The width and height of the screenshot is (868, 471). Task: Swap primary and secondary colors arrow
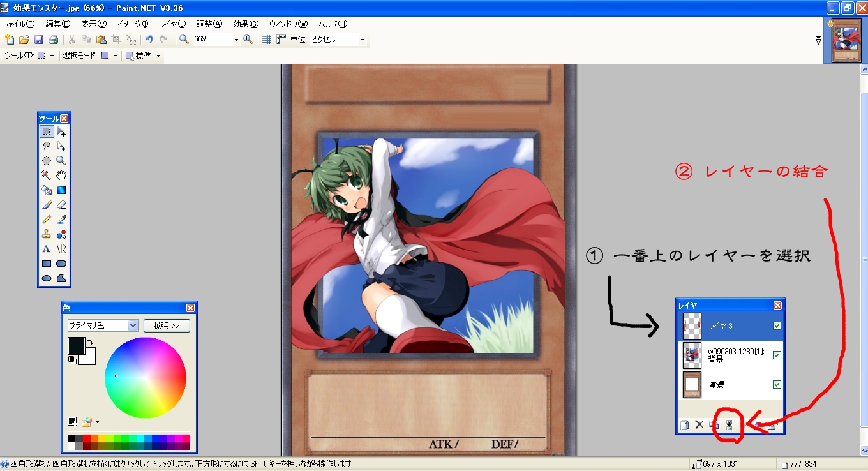91,343
